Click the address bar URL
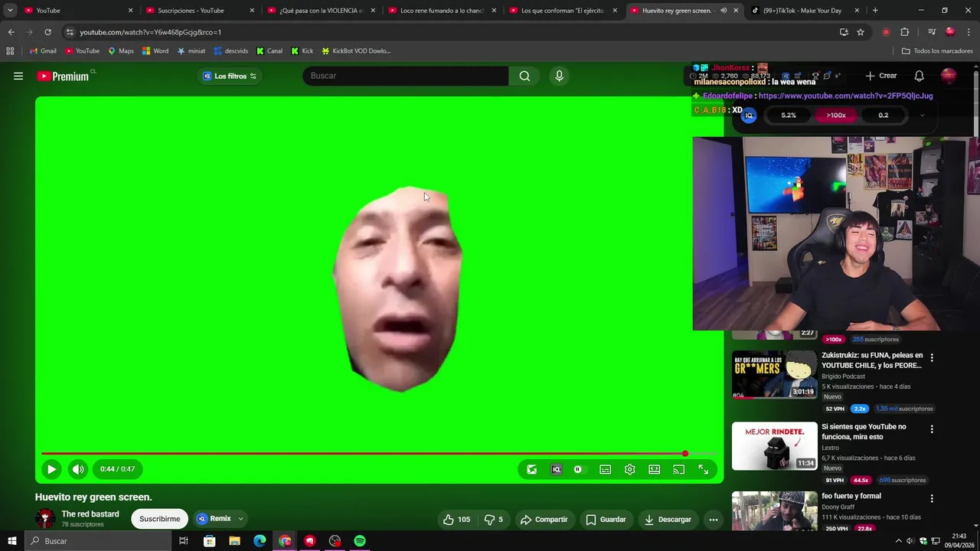Image resolution: width=980 pixels, height=551 pixels. (150, 32)
